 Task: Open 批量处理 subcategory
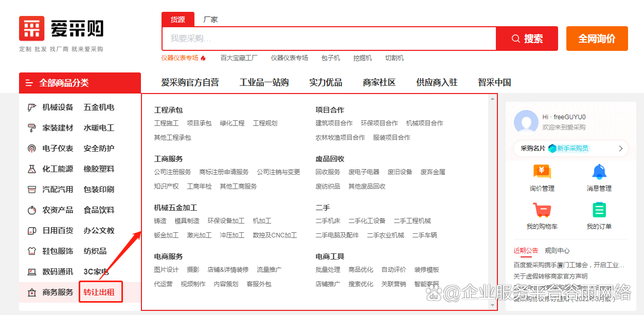coord(328,270)
